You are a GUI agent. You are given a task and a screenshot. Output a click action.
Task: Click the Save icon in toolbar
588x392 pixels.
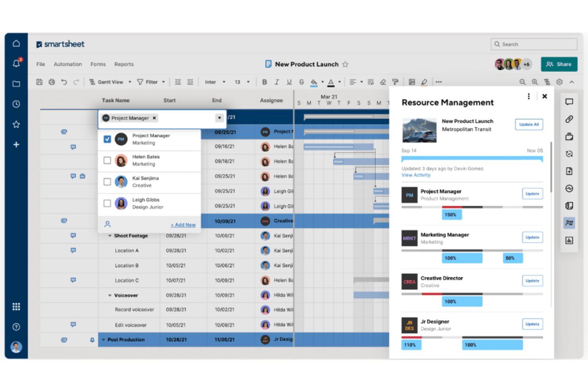click(x=39, y=82)
